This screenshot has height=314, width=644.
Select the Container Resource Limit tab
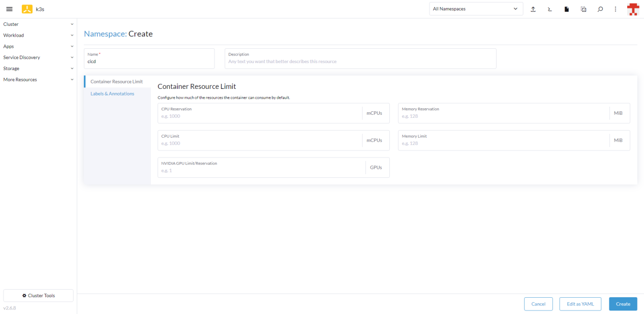pos(116,82)
